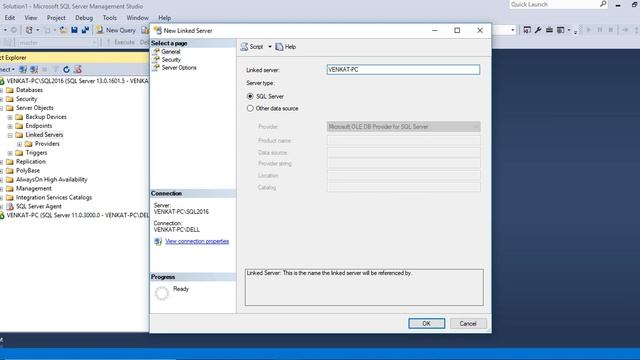Select Integration Services Catalogs node
The width and height of the screenshot is (640, 360).
tap(54, 198)
